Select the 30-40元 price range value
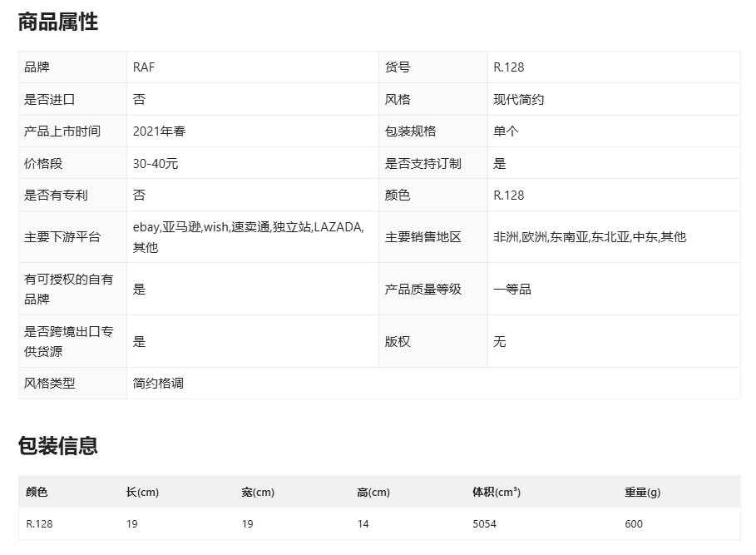Image resolution: width=756 pixels, height=555 pixels. (156, 164)
